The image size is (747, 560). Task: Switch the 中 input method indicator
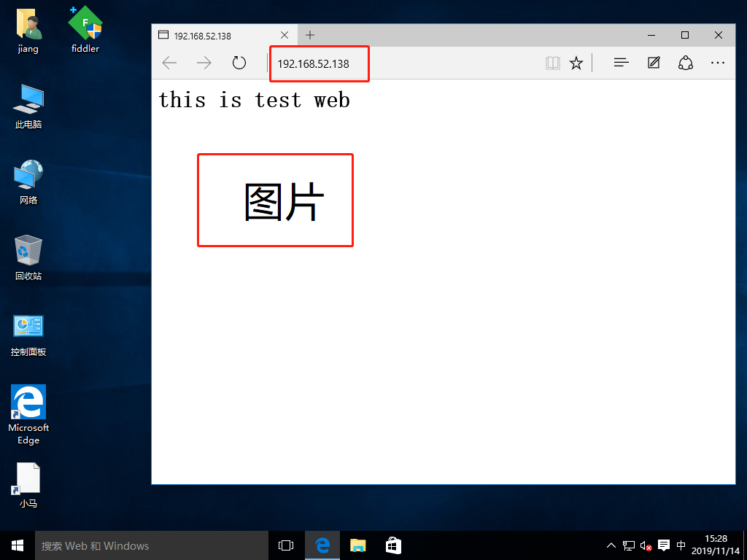point(681,545)
